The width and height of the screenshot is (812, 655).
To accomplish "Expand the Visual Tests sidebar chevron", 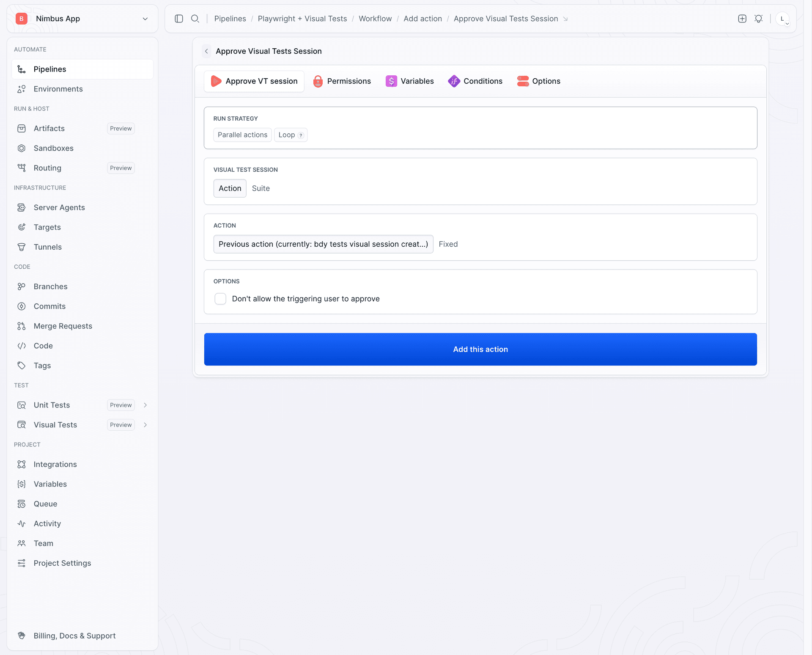I will [x=145, y=425].
